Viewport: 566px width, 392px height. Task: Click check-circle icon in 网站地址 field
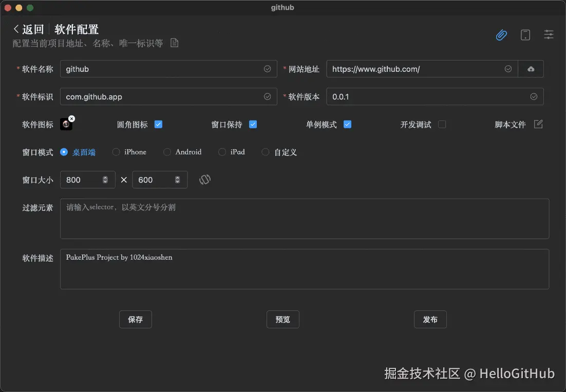pyautogui.click(x=508, y=69)
